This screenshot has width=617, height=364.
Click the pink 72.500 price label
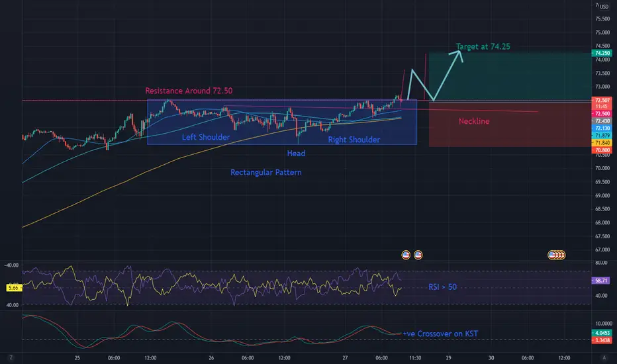pos(602,114)
